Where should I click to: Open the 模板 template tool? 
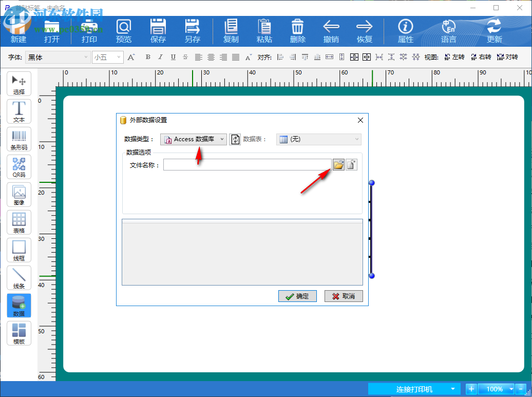coord(19,333)
